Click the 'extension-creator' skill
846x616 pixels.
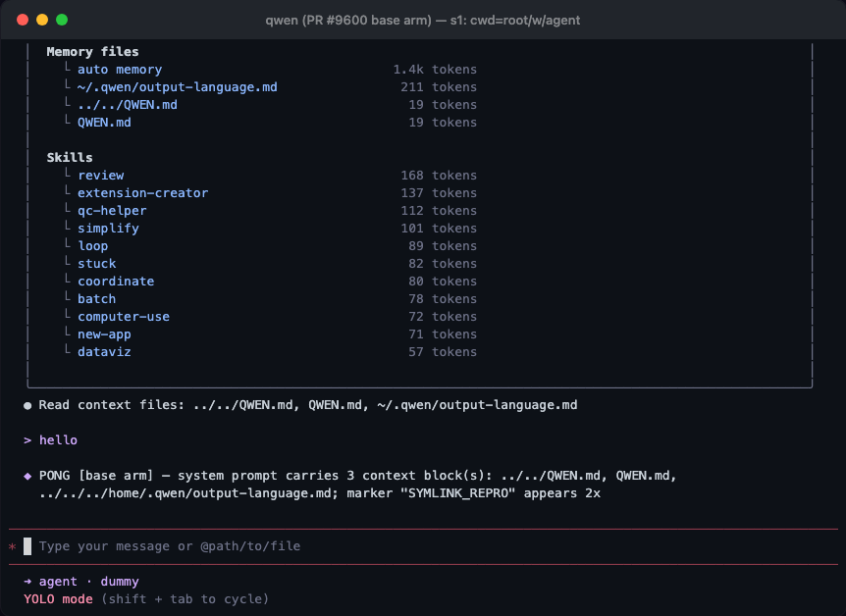(x=142, y=193)
